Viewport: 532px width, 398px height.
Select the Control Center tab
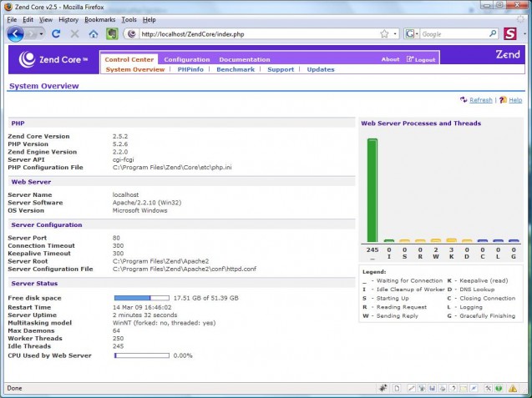tap(129, 59)
